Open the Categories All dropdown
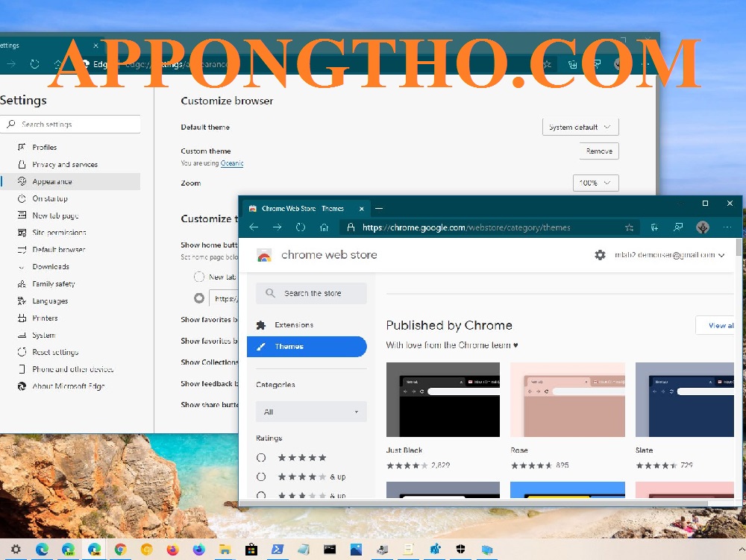Viewport: 746px width, 560px height. [311, 412]
